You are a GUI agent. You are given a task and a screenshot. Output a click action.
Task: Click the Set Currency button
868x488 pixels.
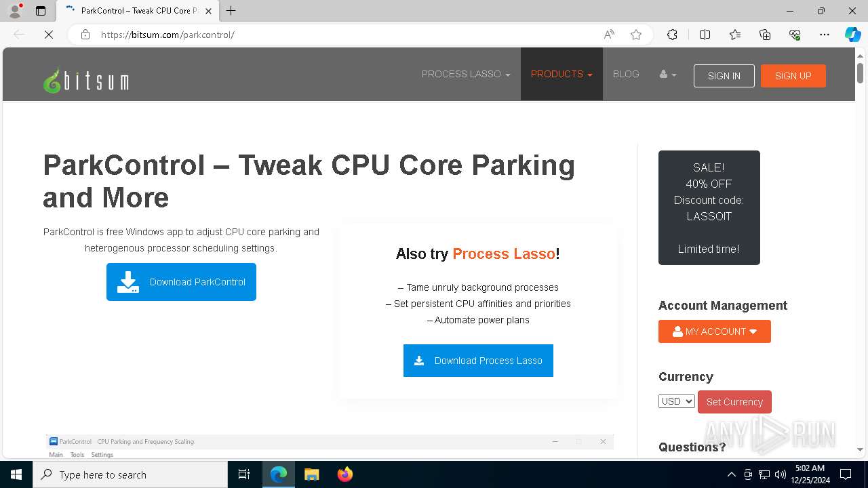(734, 402)
